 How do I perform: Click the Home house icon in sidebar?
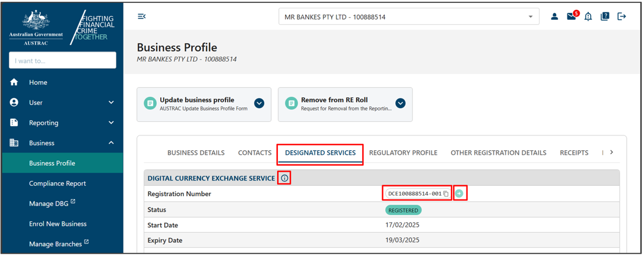coord(14,82)
